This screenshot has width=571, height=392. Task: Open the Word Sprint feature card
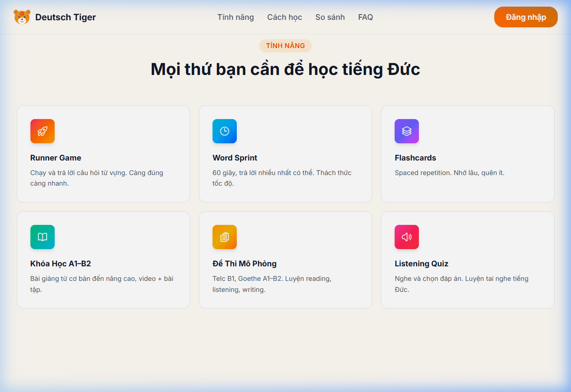285,153
